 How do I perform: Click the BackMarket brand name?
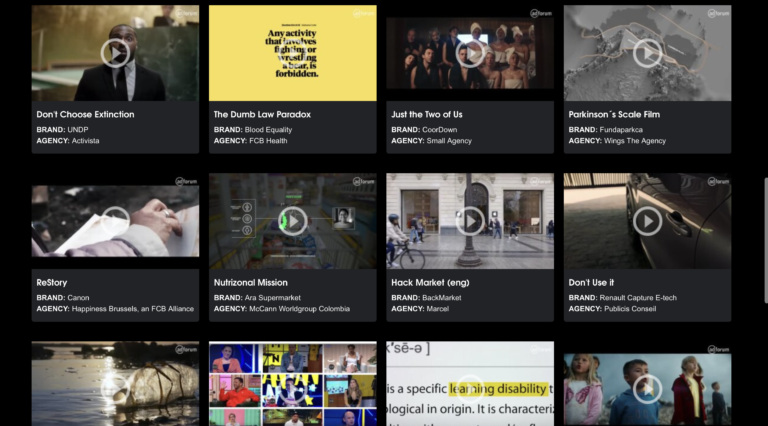(x=442, y=298)
